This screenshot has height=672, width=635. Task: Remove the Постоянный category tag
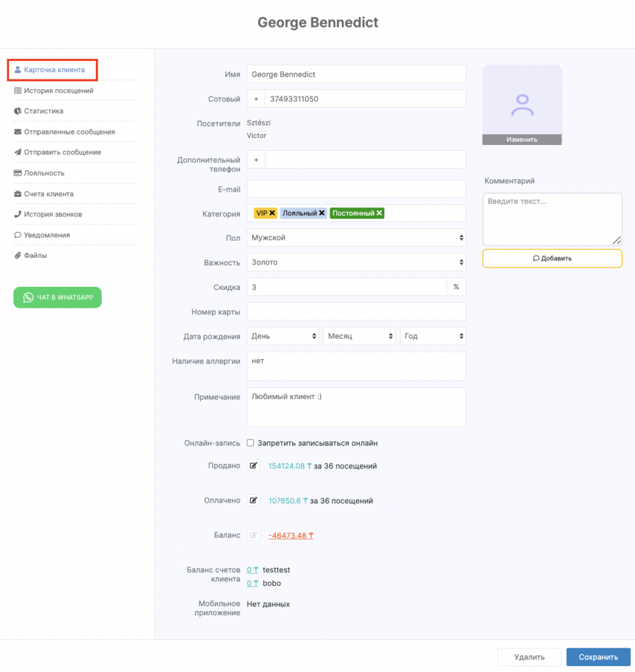(380, 213)
